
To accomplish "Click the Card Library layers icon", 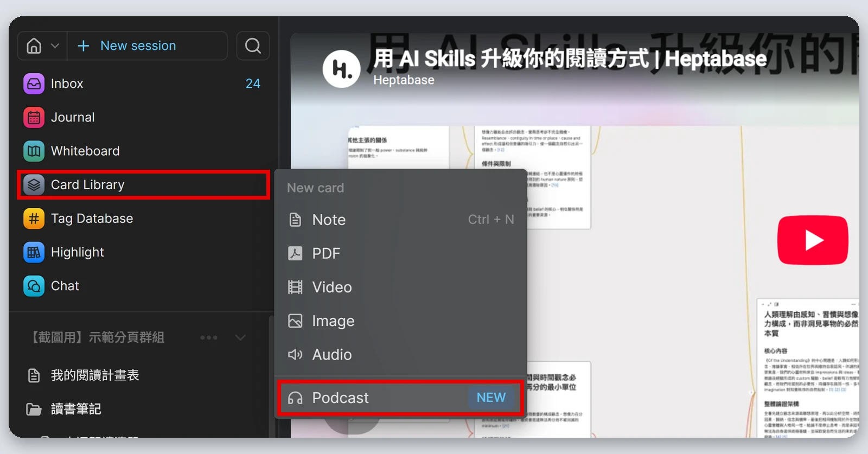I will point(34,185).
